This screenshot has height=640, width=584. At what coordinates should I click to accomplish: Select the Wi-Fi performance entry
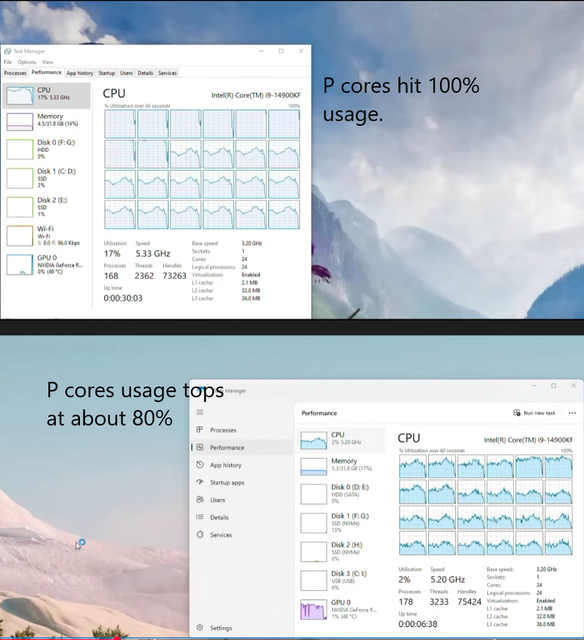[x=47, y=236]
